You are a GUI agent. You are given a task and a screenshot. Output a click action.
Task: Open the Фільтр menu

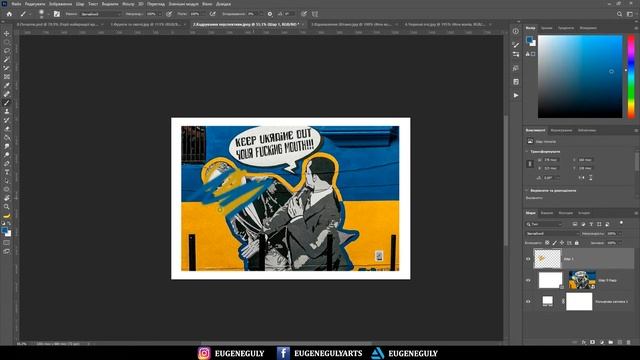[x=128, y=4]
